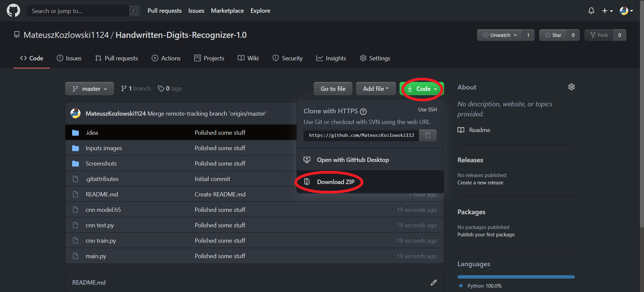
Task: Open the Releases heading link
Action: pyautogui.click(x=470, y=160)
